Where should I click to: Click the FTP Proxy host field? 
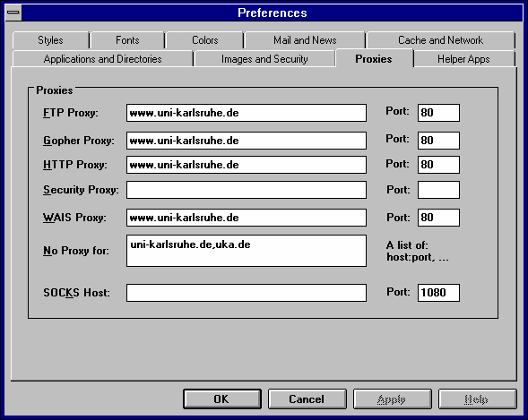point(247,113)
